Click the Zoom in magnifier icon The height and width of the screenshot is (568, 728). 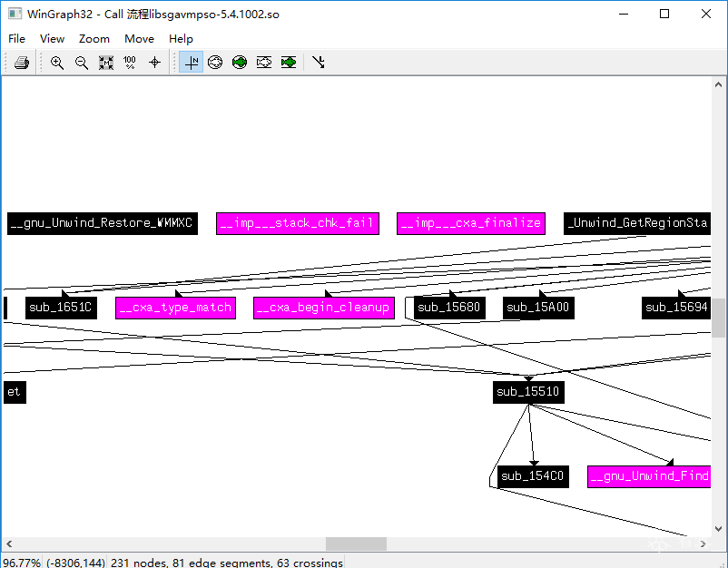pyautogui.click(x=57, y=63)
